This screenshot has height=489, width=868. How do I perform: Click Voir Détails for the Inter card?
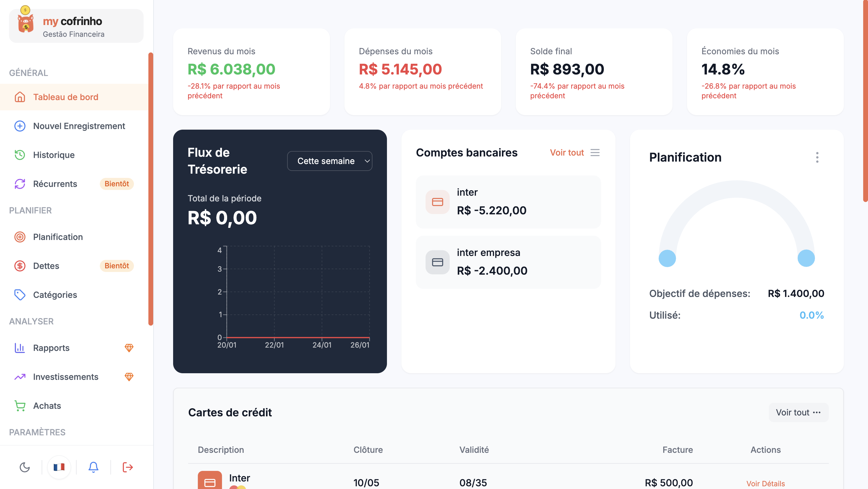click(765, 483)
